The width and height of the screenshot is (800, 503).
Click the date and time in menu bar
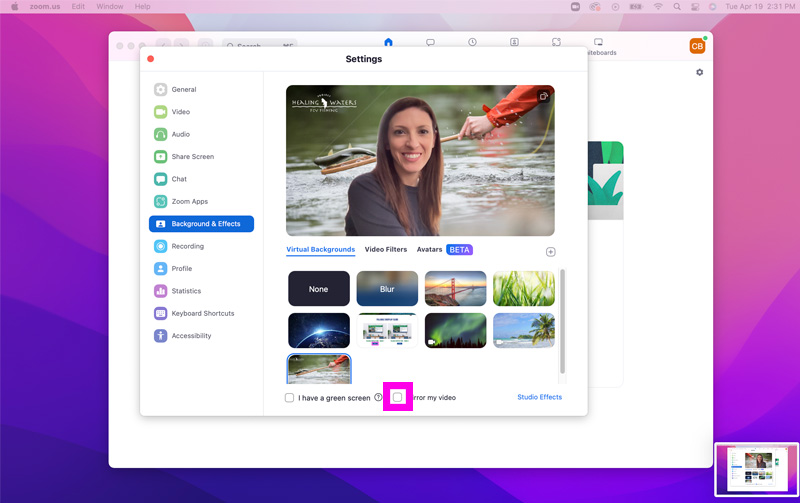760,7
